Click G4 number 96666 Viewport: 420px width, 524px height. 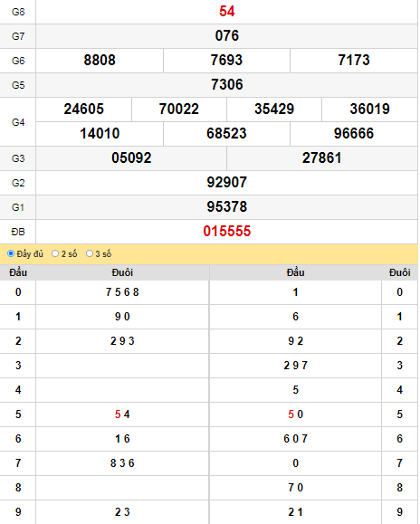point(354,133)
